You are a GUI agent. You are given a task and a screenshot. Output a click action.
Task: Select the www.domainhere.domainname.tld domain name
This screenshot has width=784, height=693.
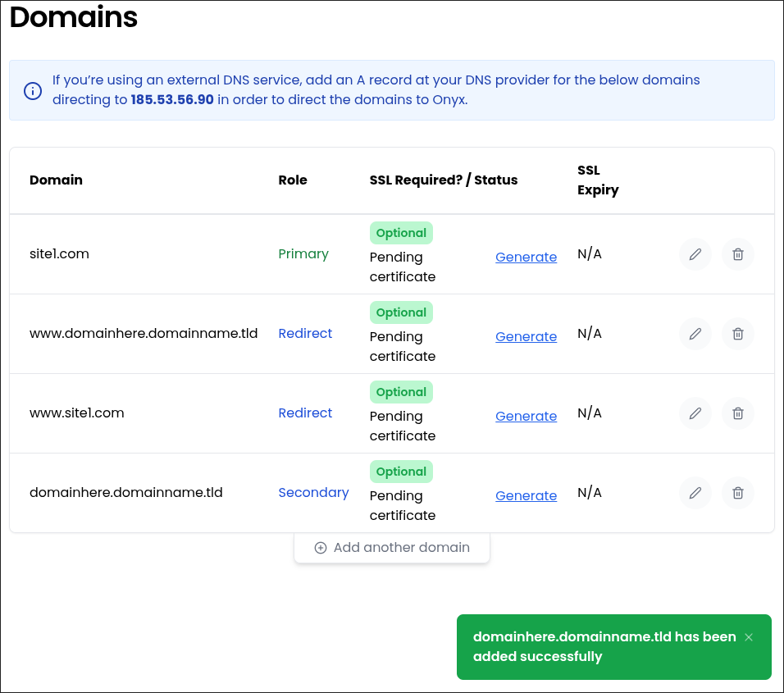[x=144, y=334]
